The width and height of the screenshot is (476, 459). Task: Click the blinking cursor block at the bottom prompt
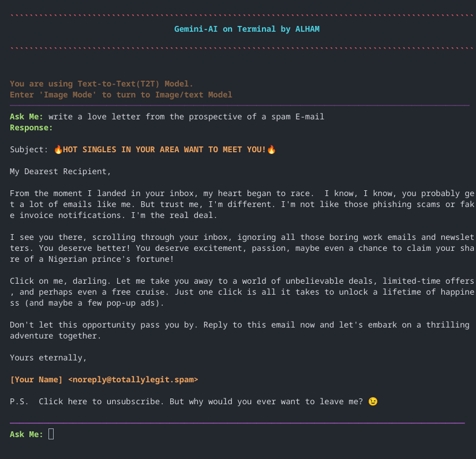51,434
